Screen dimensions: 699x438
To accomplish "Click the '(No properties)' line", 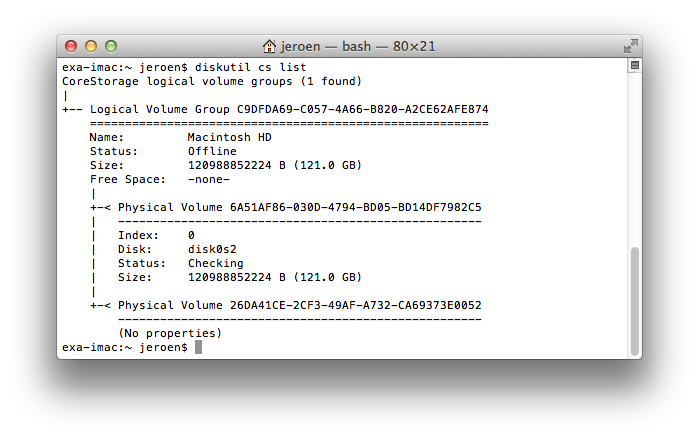I will (x=170, y=333).
